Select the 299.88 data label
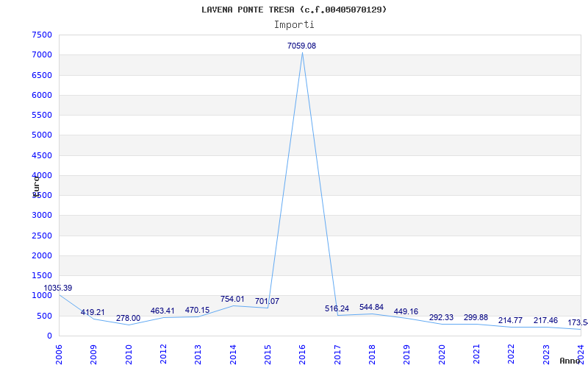588x368 pixels. coord(476,317)
